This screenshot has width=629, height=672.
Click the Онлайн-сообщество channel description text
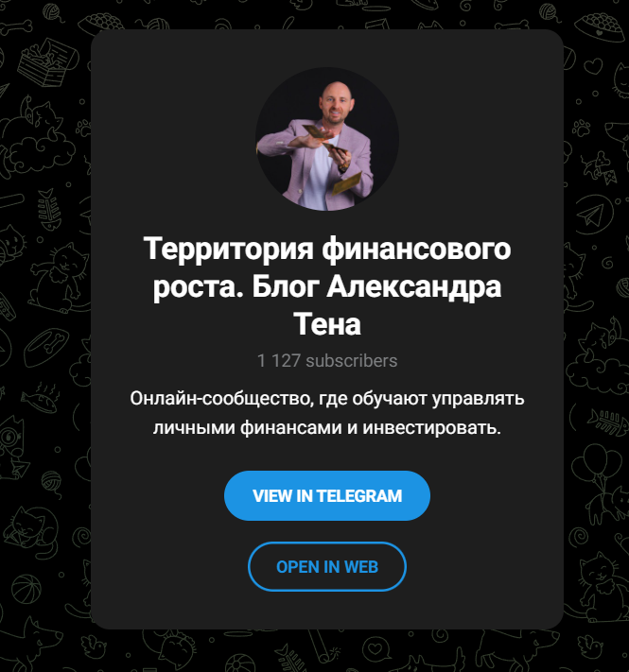tap(327, 413)
